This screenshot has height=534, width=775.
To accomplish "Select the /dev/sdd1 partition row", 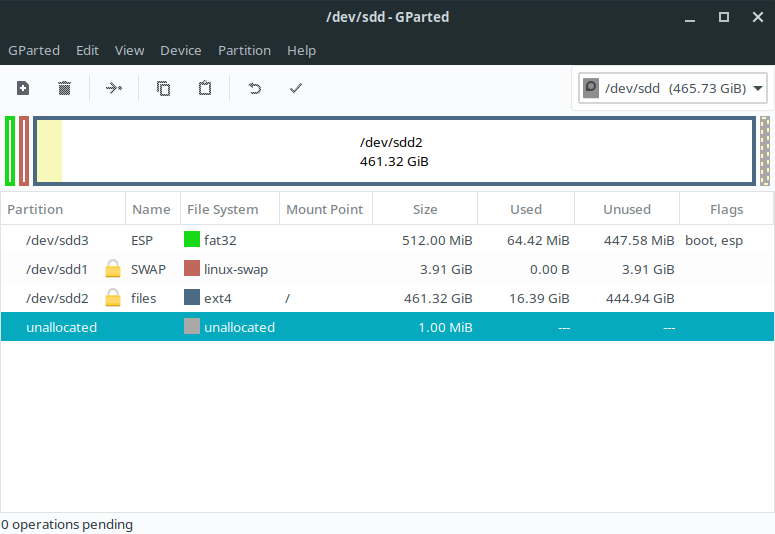I will (387, 269).
